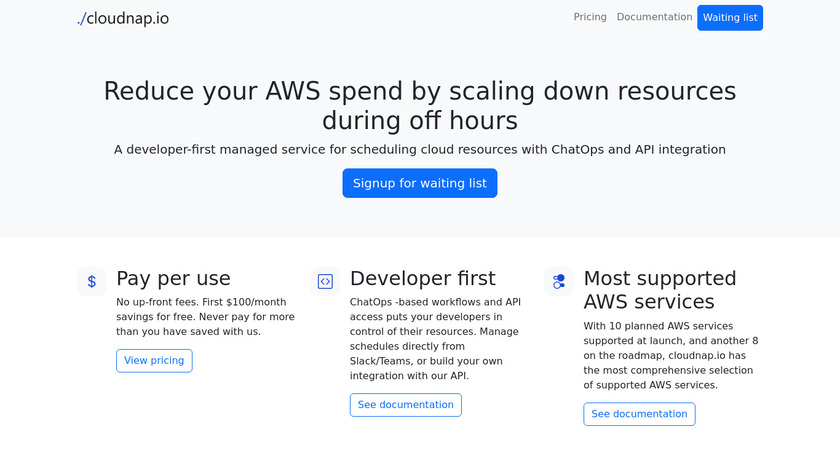
Task: Click the 'No up-front fees' paragraph
Action: pyautogui.click(x=205, y=317)
